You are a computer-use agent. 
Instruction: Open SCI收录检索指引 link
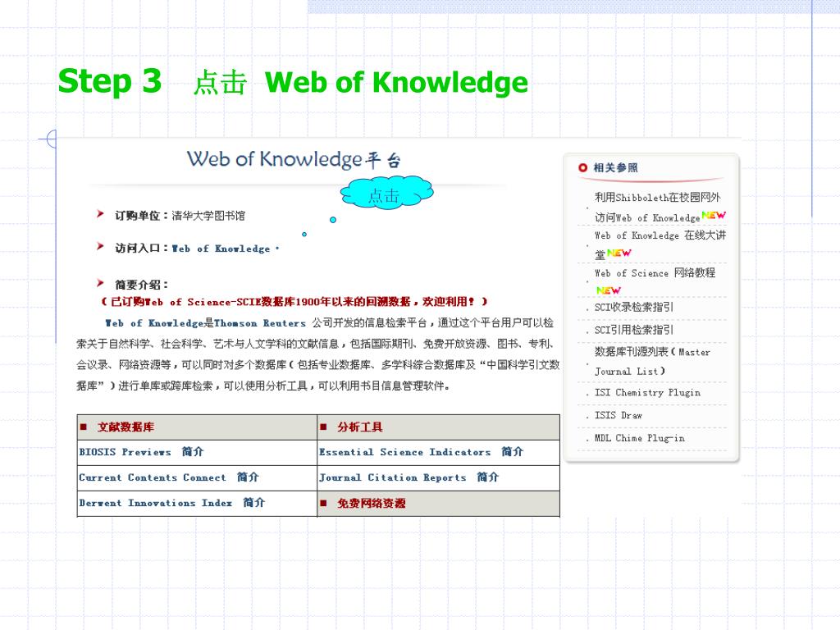pos(634,308)
